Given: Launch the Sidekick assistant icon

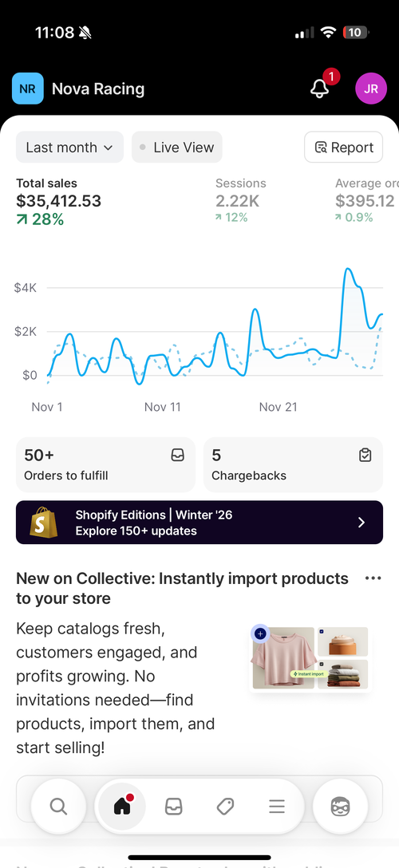Looking at the screenshot, I should [x=340, y=807].
